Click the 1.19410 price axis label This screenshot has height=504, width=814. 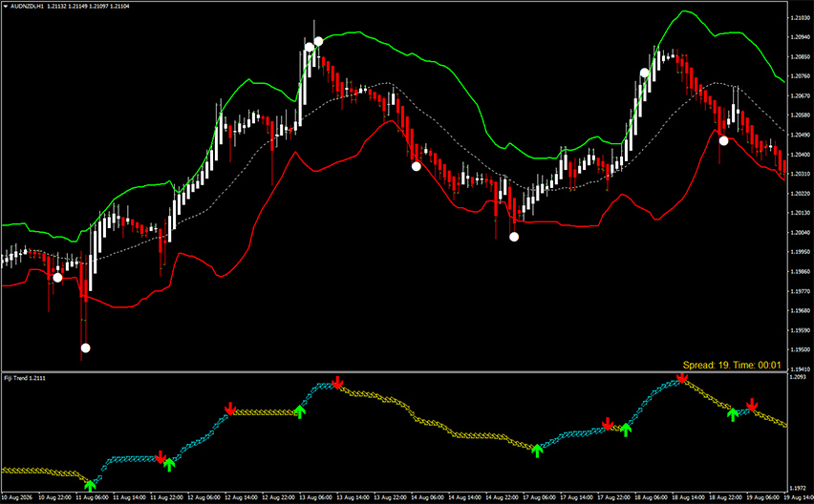pyautogui.click(x=800, y=369)
